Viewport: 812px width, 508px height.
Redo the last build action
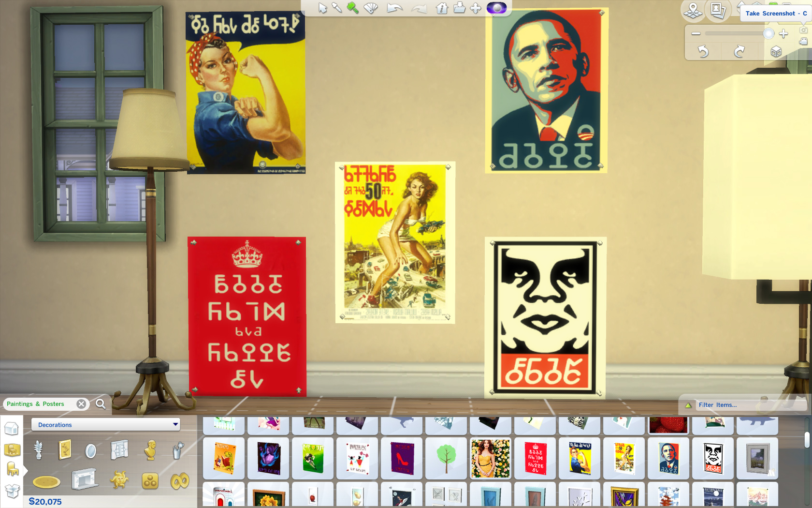pos(419,8)
